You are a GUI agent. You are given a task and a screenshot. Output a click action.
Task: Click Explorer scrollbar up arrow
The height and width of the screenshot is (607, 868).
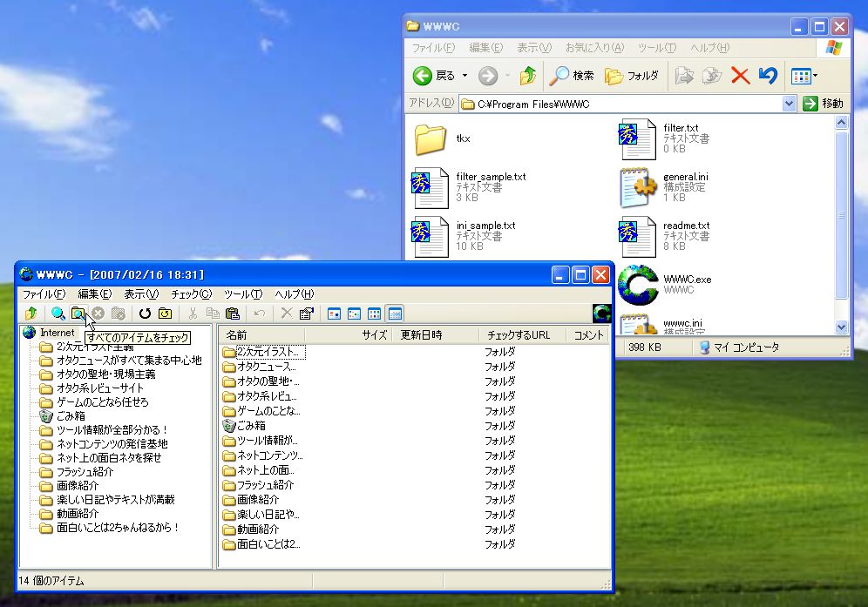pos(842,122)
